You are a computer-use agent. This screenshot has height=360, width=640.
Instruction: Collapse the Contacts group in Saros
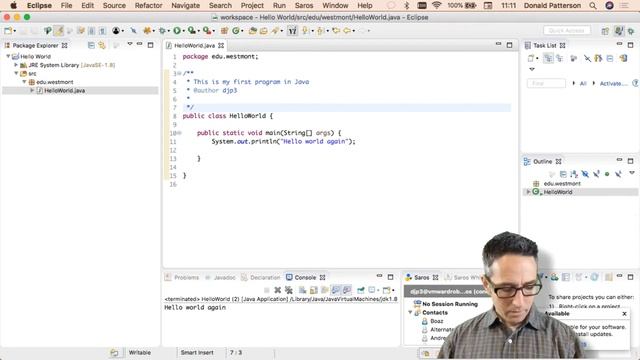(x=410, y=313)
